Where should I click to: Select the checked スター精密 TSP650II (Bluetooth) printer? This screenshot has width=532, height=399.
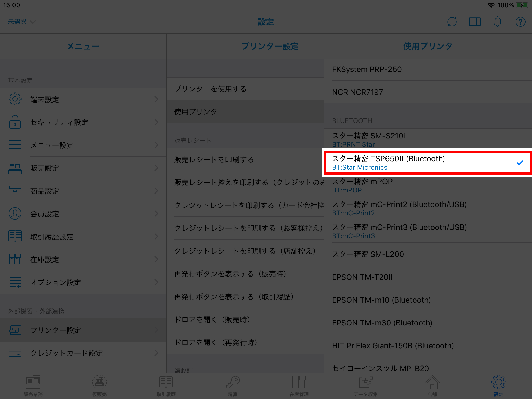pyautogui.click(x=427, y=163)
